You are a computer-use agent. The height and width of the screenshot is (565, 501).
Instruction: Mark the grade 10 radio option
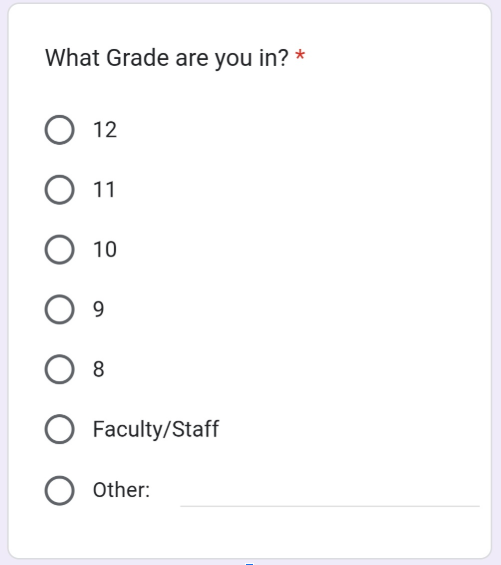coord(59,249)
